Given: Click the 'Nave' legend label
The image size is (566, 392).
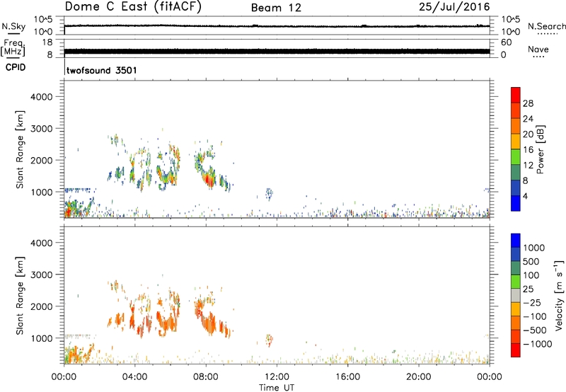Looking at the screenshot, I should [538, 49].
